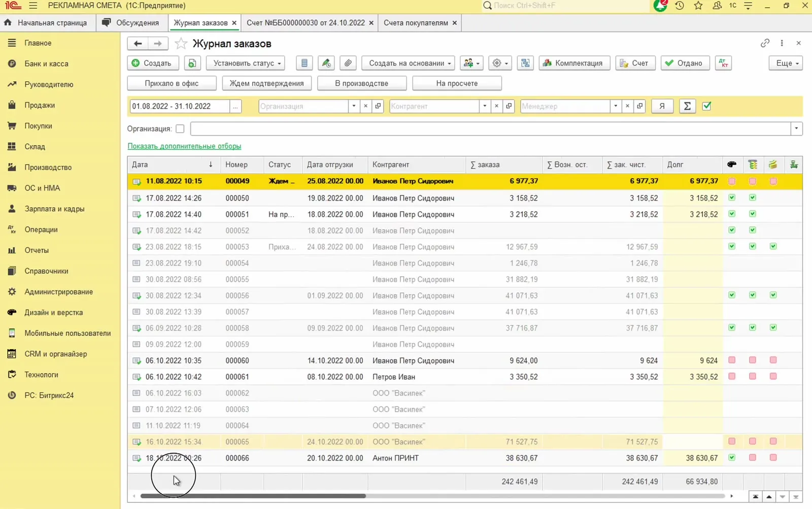Click the Дт/Кт postings icon

[x=723, y=63]
